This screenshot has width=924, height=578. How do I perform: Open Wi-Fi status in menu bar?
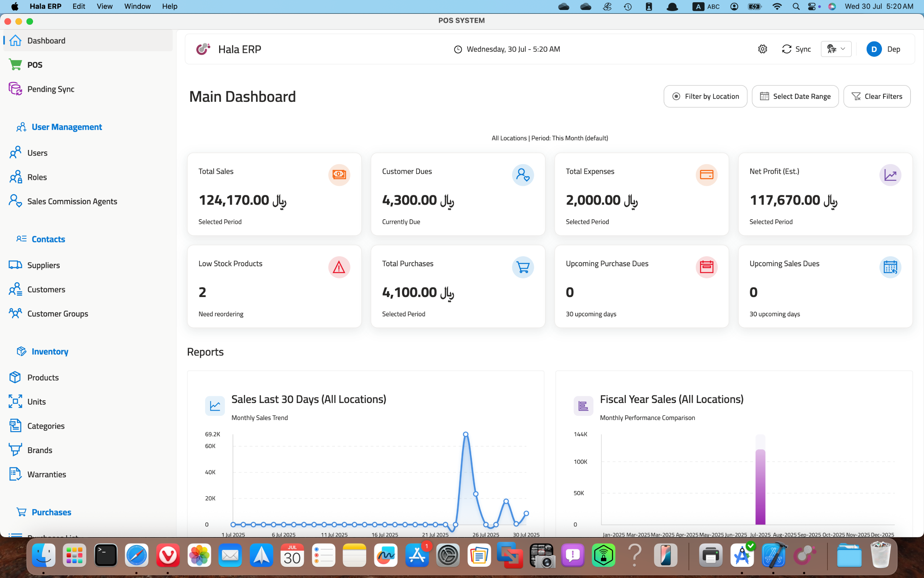(777, 6)
